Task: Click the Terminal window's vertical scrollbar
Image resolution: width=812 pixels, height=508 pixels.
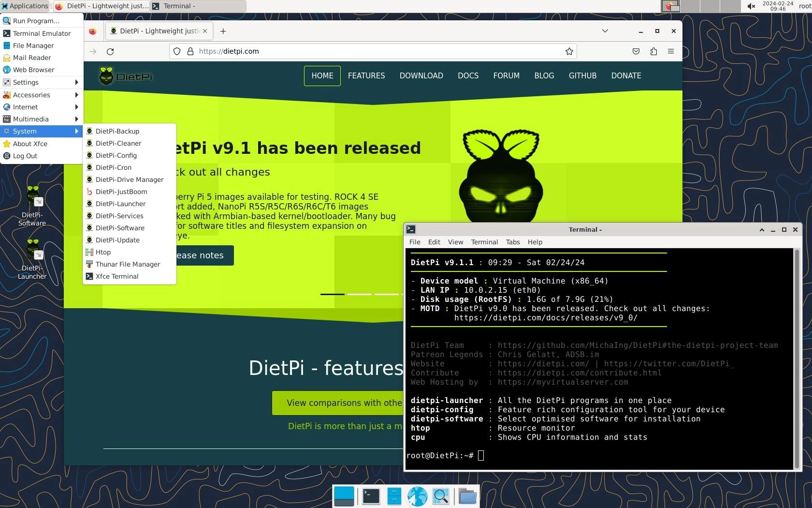Action: (x=797, y=359)
